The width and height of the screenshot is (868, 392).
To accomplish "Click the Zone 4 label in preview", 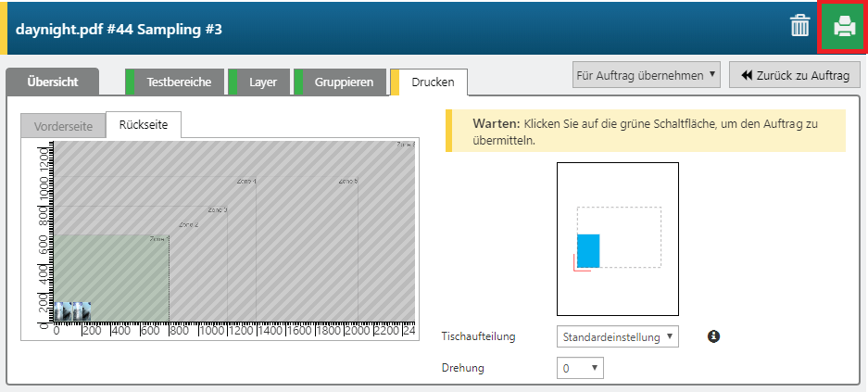I will 245,181.
